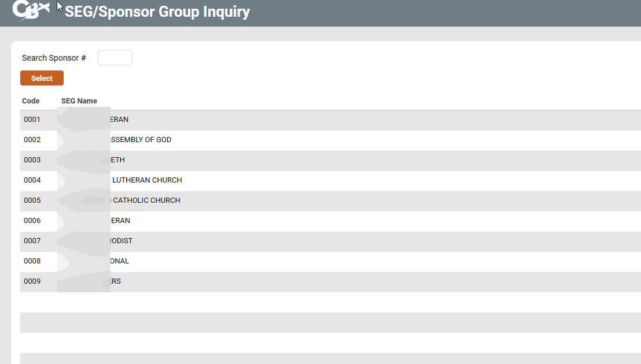Click the CBX logo icon
Screen dimensions: 641x364
(30, 11)
